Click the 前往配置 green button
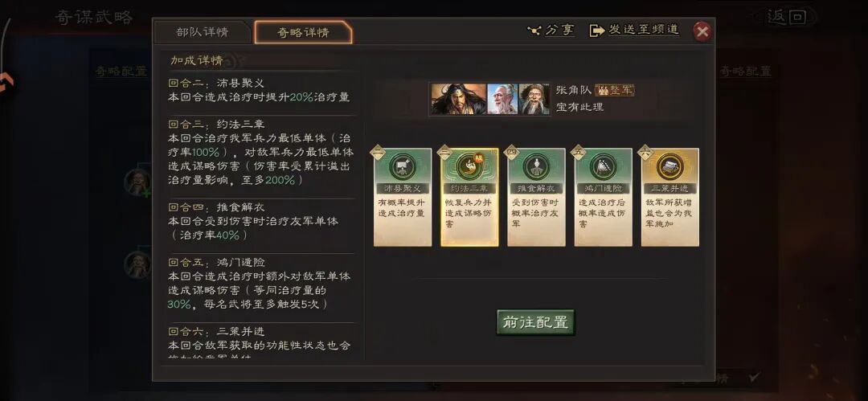 [535, 321]
